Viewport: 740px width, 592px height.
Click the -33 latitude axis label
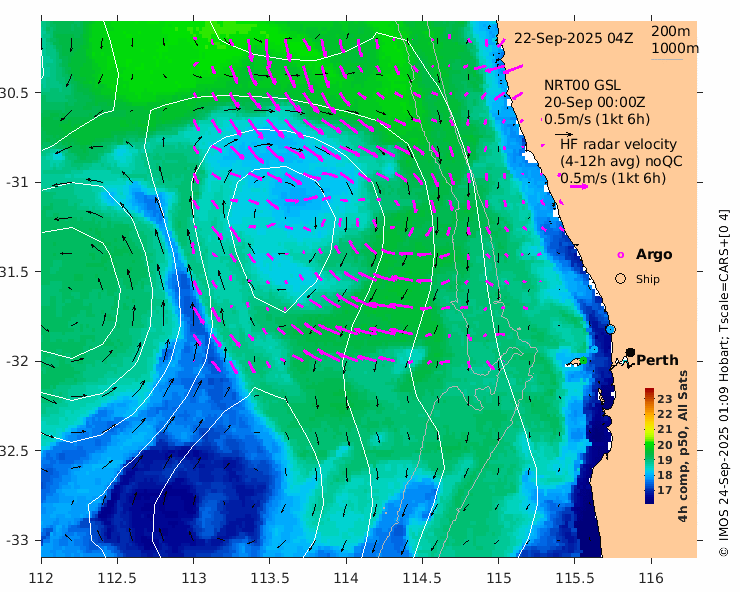click(x=17, y=540)
